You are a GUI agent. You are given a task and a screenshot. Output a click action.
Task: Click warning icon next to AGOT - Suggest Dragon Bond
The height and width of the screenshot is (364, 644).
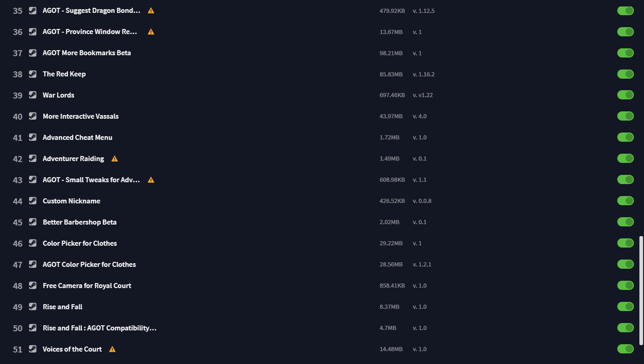(x=151, y=10)
